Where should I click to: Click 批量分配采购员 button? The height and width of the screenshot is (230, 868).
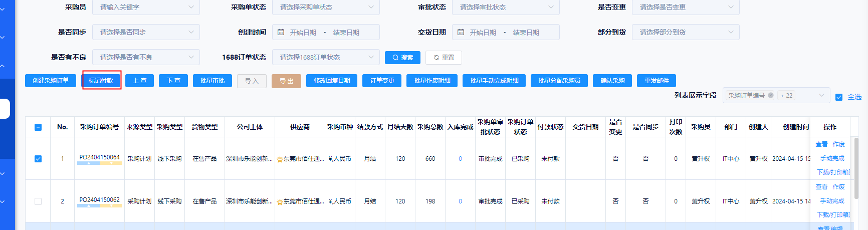click(559, 81)
